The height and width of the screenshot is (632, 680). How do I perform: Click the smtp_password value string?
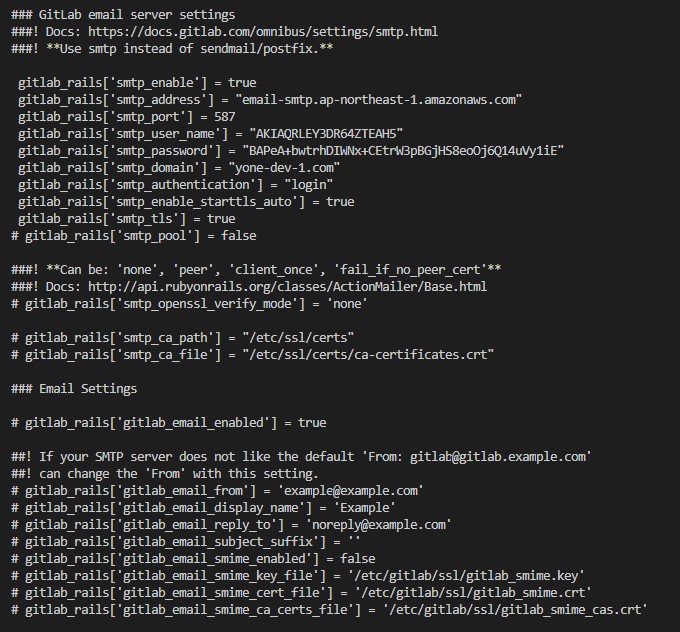click(x=400, y=151)
